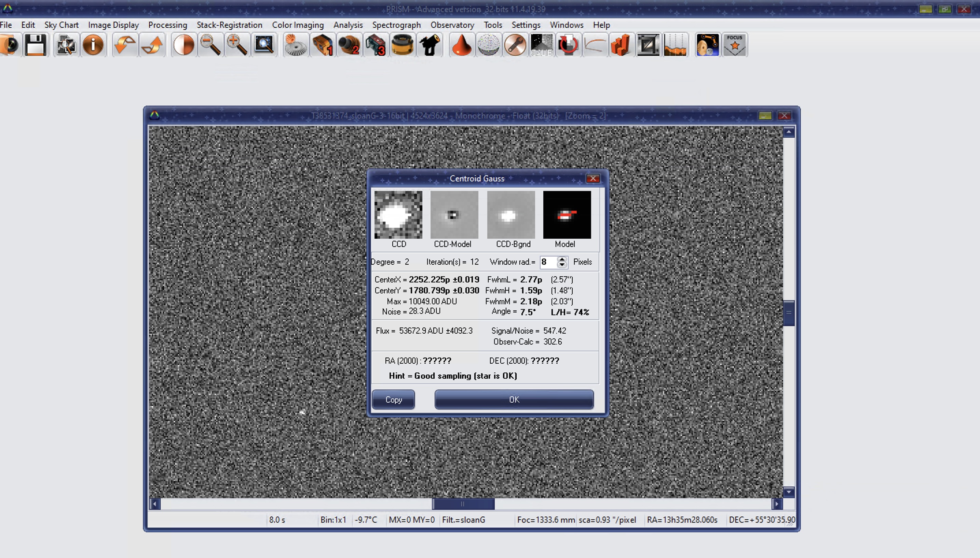Decrease Window rad. with the down stepper arrow

click(562, 265)
